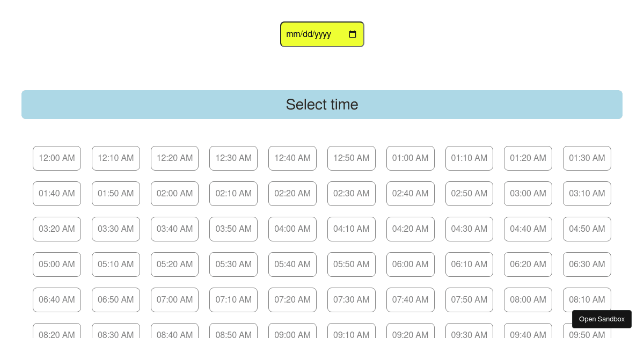Choose the 02:30 AM time option
Viewport: 644px width, 338px height.
[352, 194]
